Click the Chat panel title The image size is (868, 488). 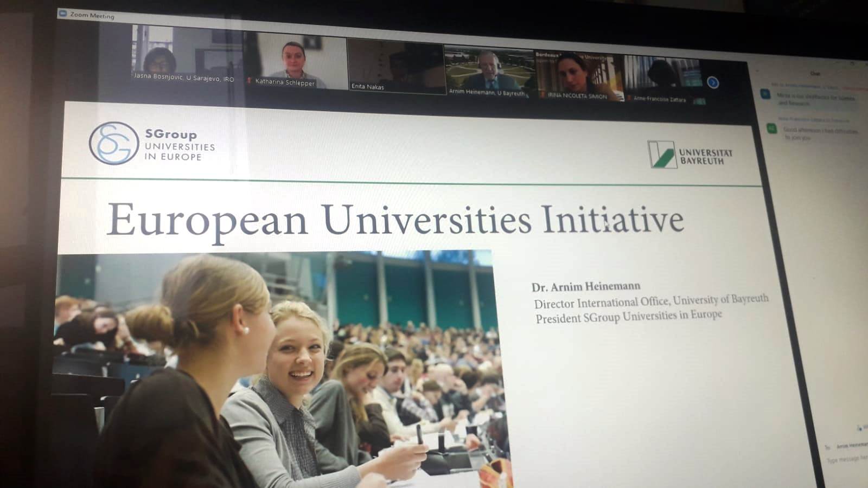pyautogui.click(x=815, y=73)
